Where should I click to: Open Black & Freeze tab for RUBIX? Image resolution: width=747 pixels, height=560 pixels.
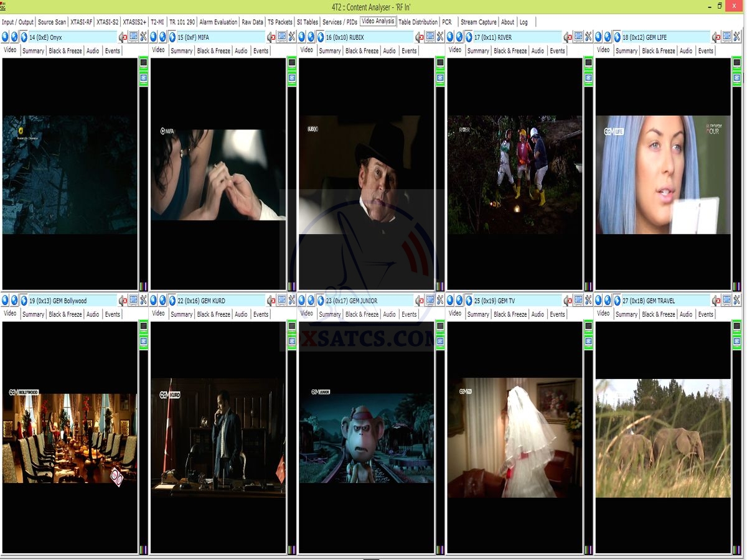362,51
